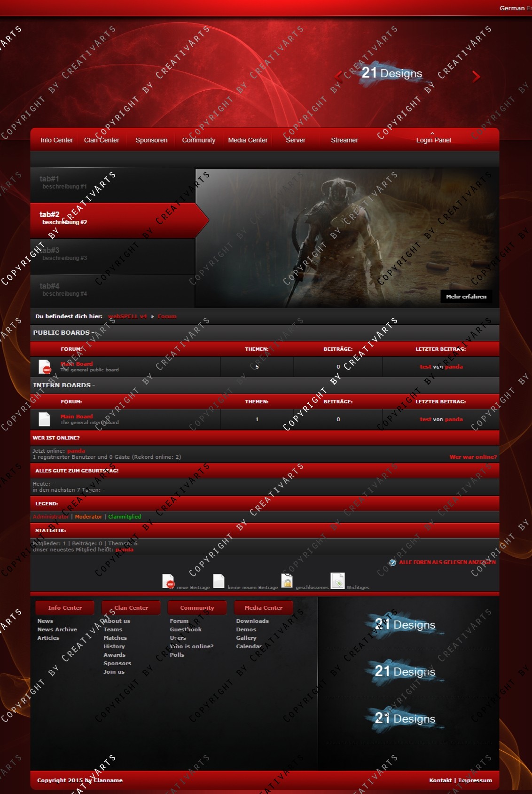The height and width of the screenshot is (794, 532).
Task: Click the 'Wichtiges' legend icon
Action: tap(337, 581)
